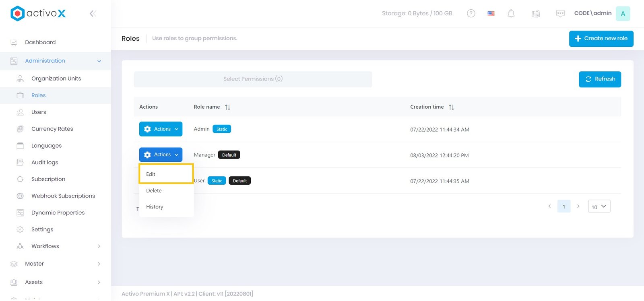Screen dimensions: 644x301
Task: Click the Create new role button
Action: (x=601, y=39)
